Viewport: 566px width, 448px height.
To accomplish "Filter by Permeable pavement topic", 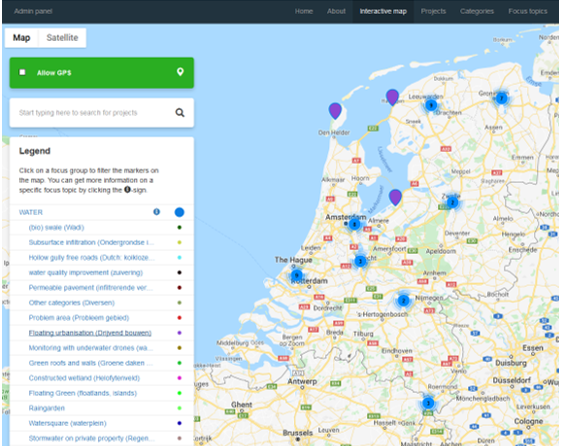I will click(91, 288).
